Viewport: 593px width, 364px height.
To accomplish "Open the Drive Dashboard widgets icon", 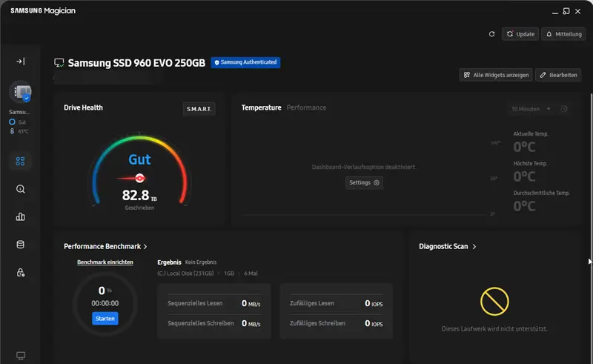I will pyautogui.click(x=21, y=162).
